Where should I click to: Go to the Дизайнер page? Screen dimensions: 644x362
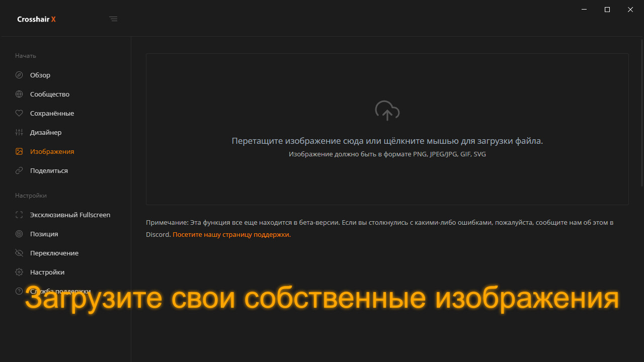[46, 132]
